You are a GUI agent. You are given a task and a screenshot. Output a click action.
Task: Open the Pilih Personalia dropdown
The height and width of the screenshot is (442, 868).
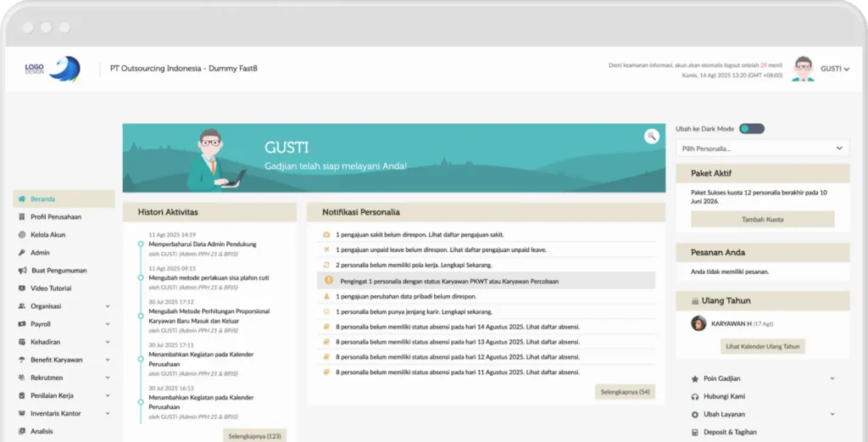[762, 148]
